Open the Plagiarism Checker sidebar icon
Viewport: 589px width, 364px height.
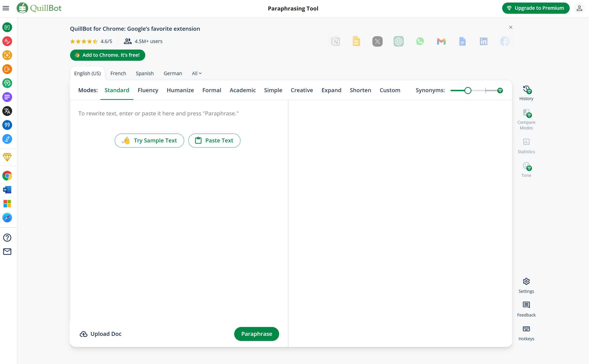point(7,69)
